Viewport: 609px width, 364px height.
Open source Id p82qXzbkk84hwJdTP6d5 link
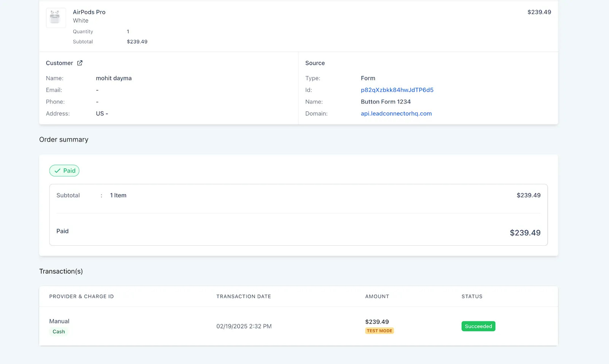tap(397, 90)
